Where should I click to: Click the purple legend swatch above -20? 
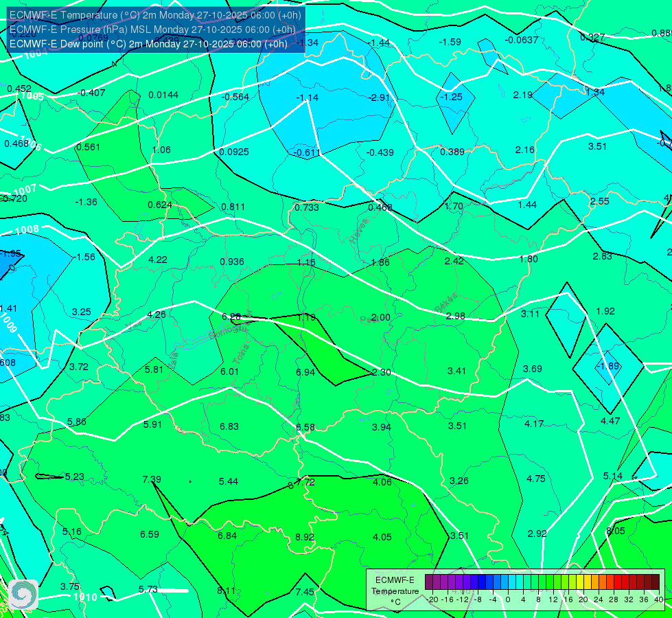click(x=429, y=582)
